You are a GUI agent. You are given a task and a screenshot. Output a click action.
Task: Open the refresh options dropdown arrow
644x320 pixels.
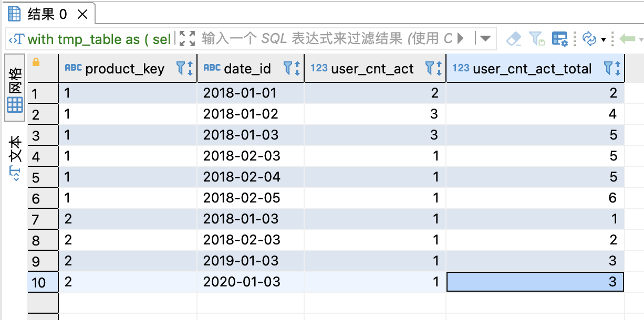[x=604, y=39]
